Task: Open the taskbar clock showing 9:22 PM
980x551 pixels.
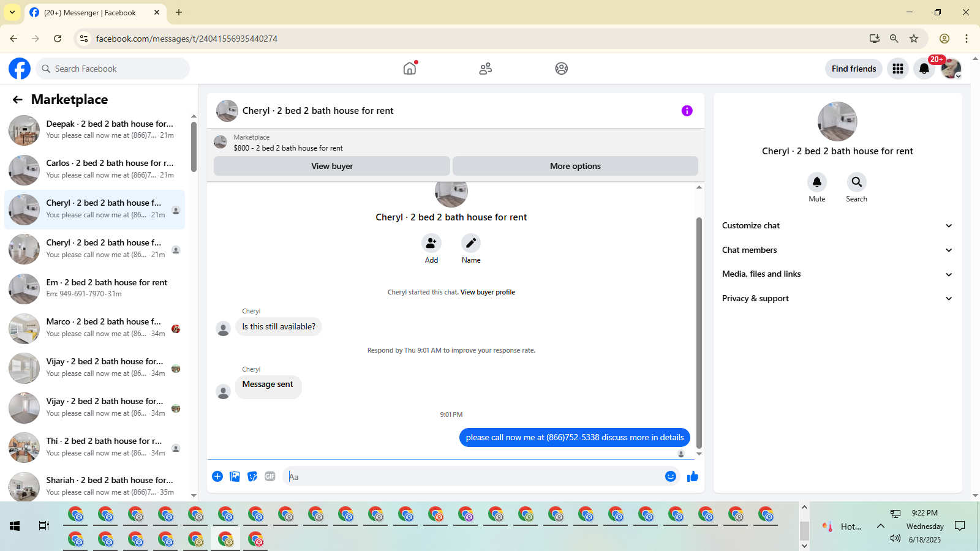Action: coord(925,526)
